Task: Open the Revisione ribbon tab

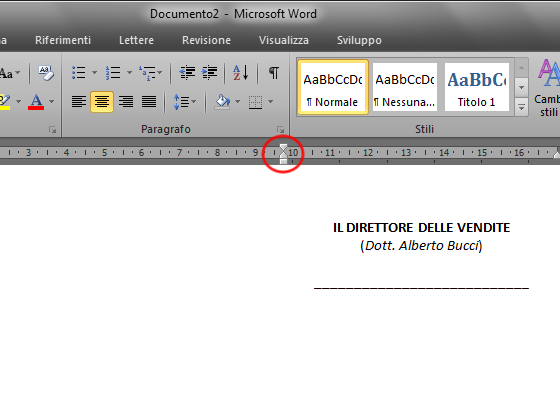Action: [206, 40]
